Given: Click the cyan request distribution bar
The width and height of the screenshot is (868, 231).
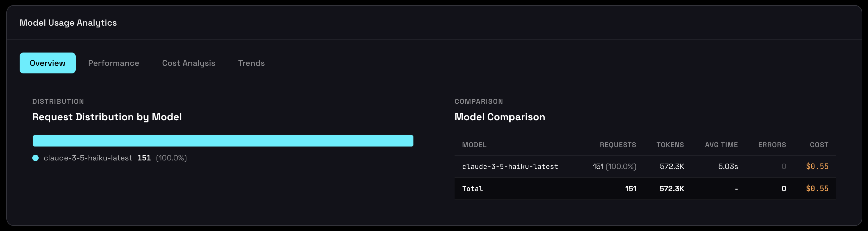Looking at the screenshot, I should coord(223,141).
